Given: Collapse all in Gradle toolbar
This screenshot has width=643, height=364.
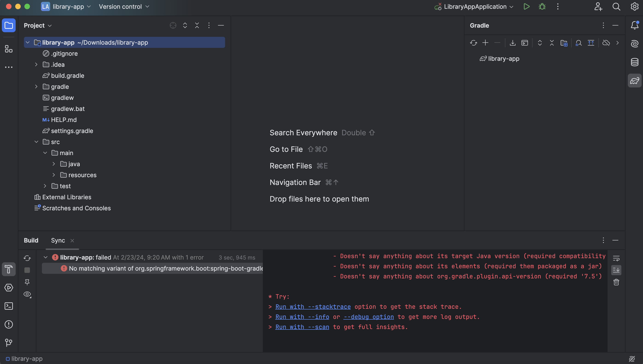Looking at the screenshot, I should pos(552,43).
